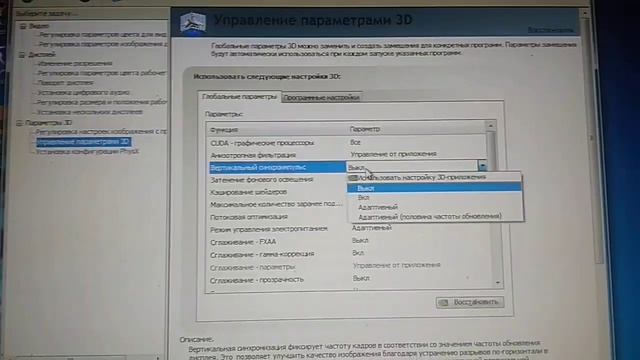Screen dimensions: 640x360
Task: Select the highlighted 'Выкл' dropdown option
Action: point(435,188)
